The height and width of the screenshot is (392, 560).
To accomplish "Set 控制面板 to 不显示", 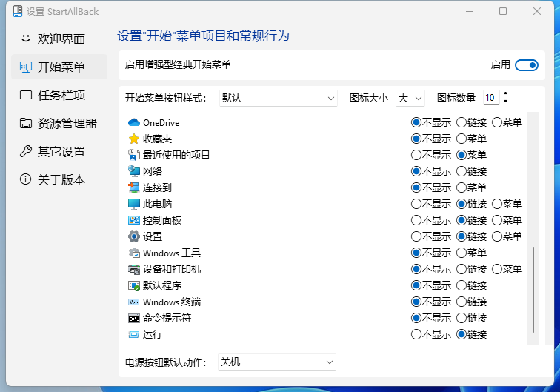I will click(x=431, y=220).
